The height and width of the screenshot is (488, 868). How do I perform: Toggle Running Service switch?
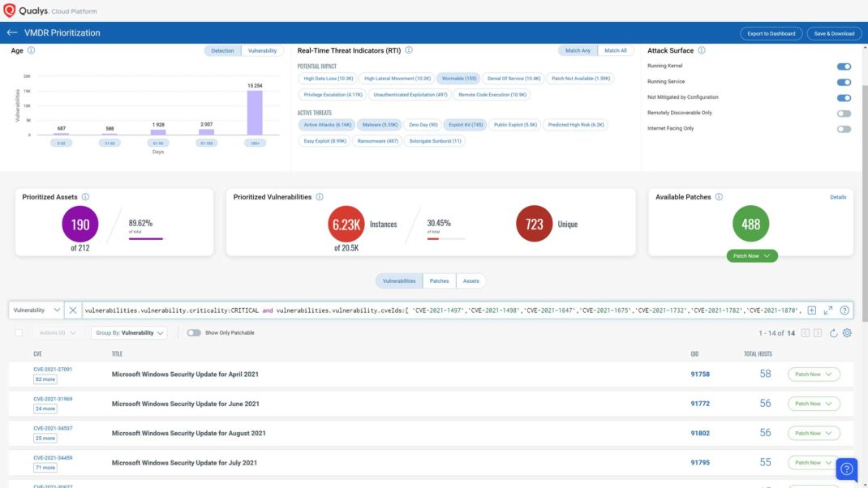pos(844,82)
